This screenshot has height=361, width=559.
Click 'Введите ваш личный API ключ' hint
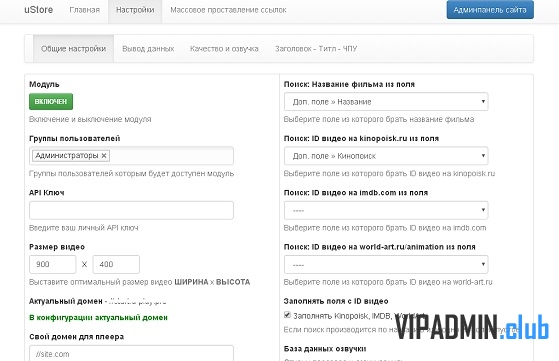83,228
